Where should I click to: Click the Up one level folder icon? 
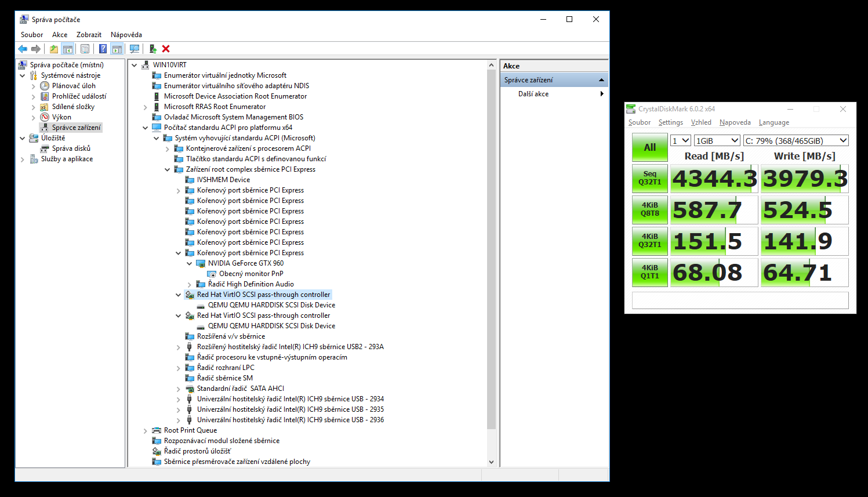click(53, 49)
